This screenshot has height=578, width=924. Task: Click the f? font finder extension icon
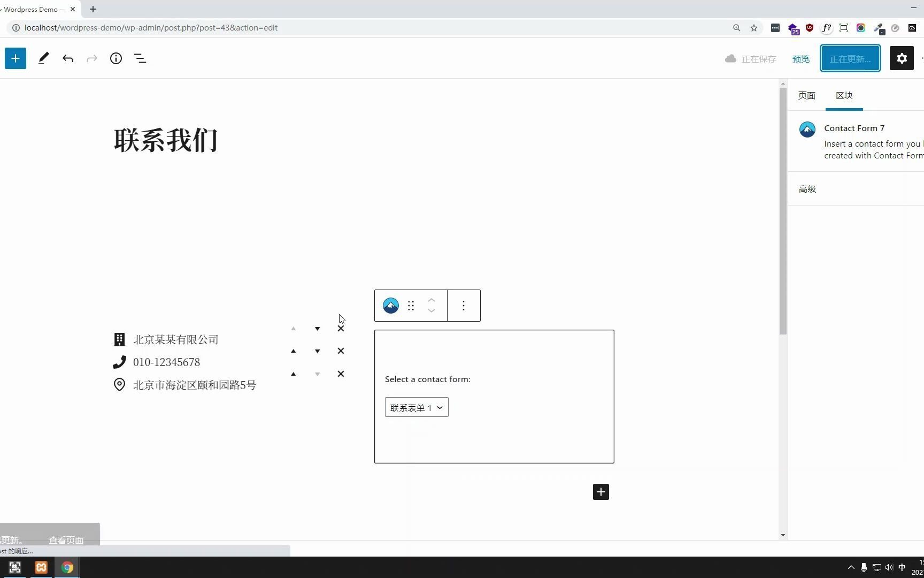click(827, 28)
